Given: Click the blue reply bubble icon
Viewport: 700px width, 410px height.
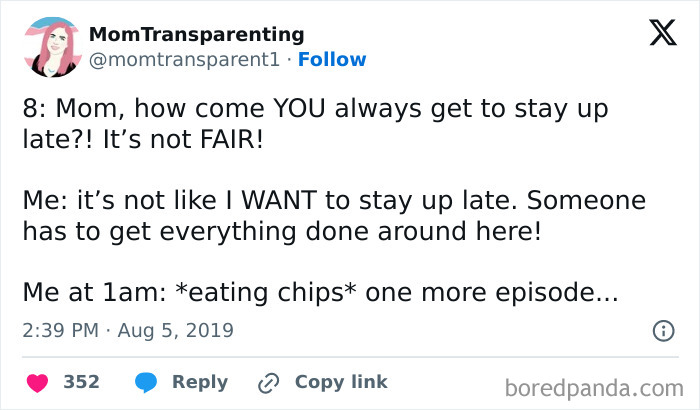Looking at the screenshot, I should tap(144, 382).
